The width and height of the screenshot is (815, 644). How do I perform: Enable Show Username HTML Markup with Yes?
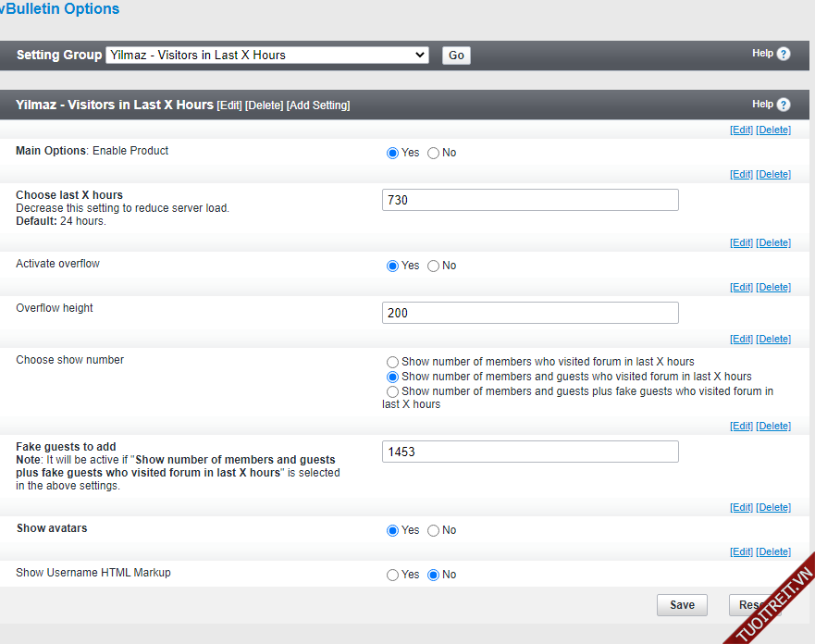[x=393, y=575]
